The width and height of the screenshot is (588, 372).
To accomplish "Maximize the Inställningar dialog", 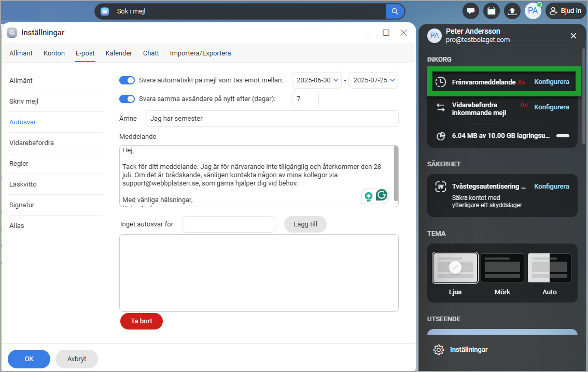I will [x=386, y=33].
